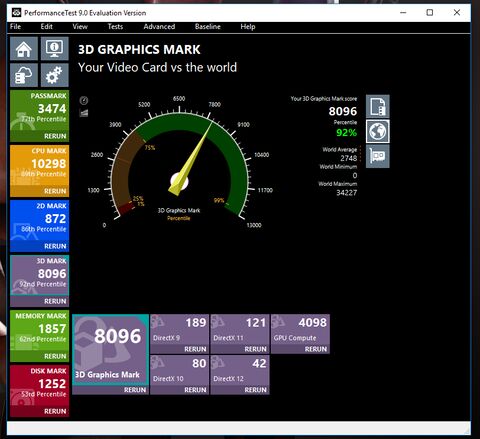The width and height of the screenshot is (480, 439).
Task: Select the PassMark 3474 score tile
Action: pyautogui.click(x=39, y=111)
